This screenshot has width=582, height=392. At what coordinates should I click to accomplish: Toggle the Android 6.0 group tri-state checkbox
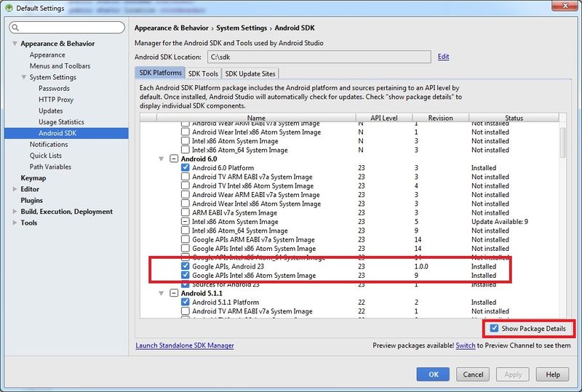174,159
